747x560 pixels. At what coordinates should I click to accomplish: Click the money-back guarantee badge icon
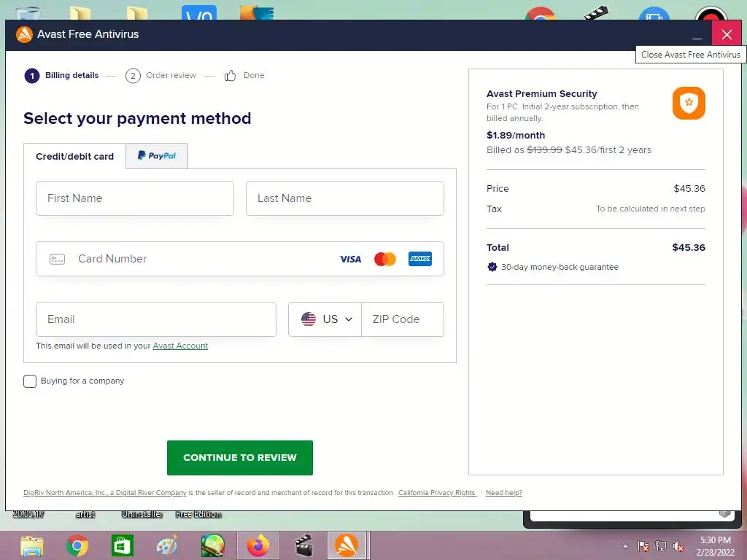point(492,267)
